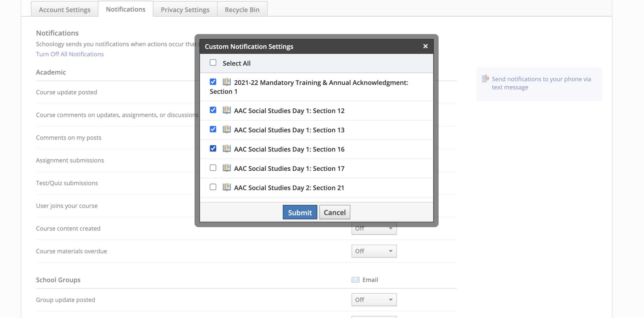The height and width of the screenshot is (318, 644).
Task: Click the phone text message icon
Action: point(485,79)
